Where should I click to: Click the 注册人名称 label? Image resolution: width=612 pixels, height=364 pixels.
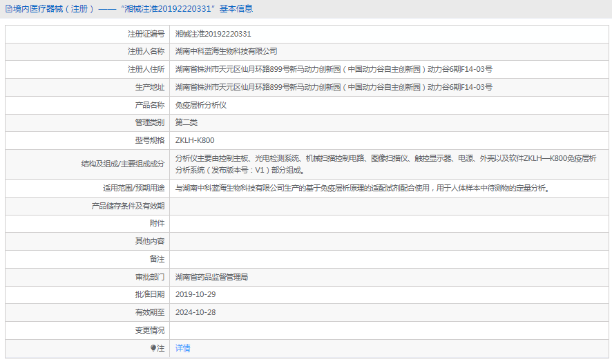point(146,52)
